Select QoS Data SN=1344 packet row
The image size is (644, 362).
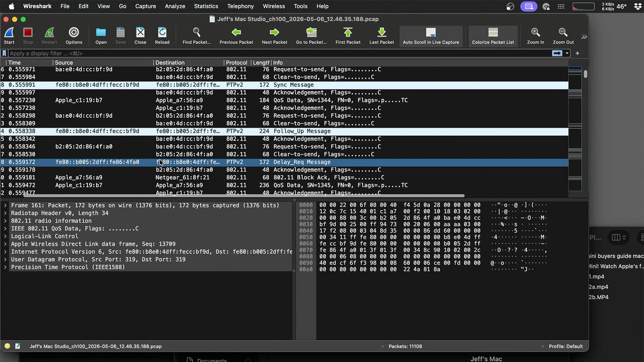[x=284, y=100]
